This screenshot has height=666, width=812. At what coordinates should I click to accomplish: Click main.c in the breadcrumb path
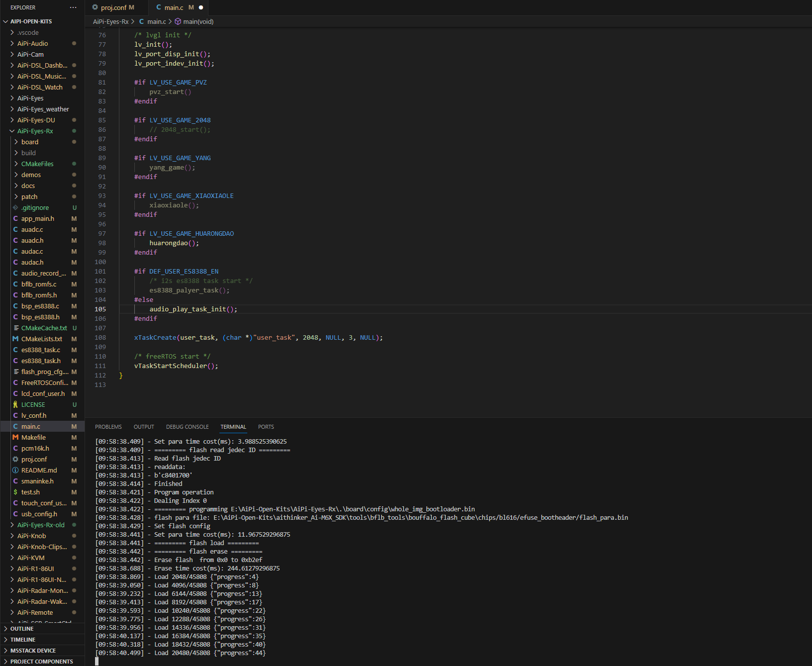click(157, 21)
